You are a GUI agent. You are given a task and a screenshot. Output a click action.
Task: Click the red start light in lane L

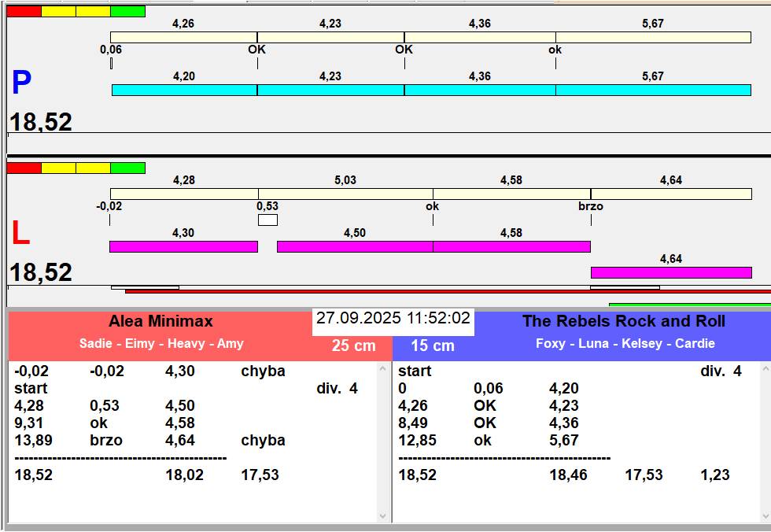[x=24, y=168]
